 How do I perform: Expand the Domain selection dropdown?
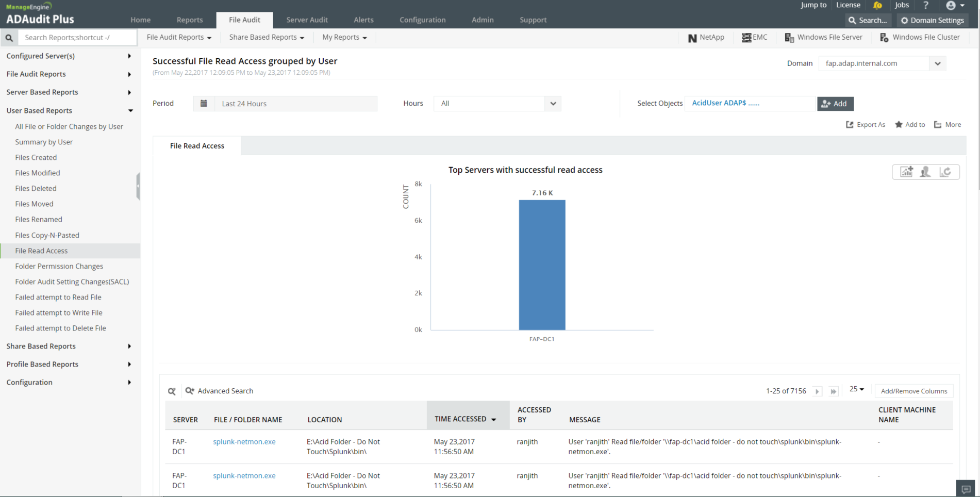[937, 63]
